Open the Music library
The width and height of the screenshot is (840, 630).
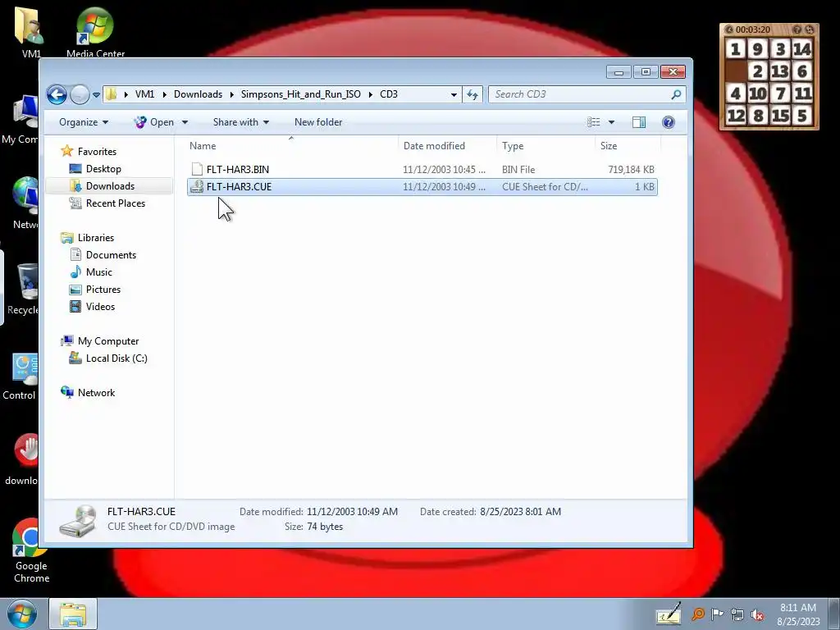pyautogui.click(x=99, y=272)
